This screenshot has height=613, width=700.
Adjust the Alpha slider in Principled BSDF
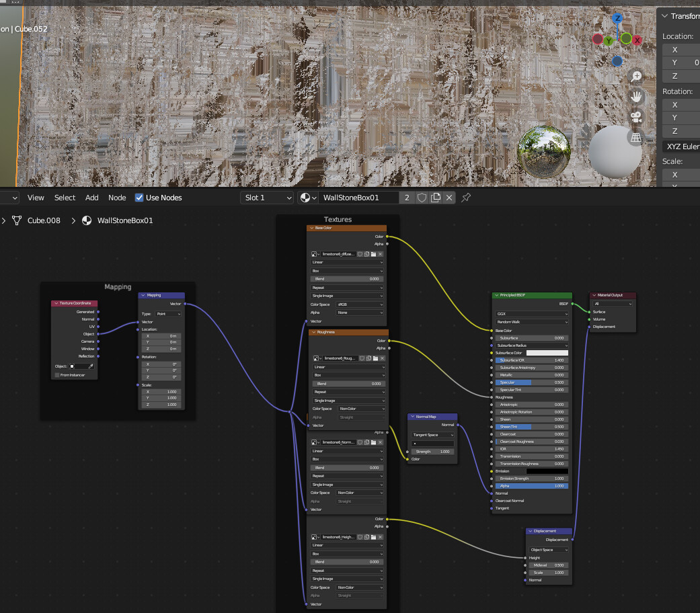point(532,486)
